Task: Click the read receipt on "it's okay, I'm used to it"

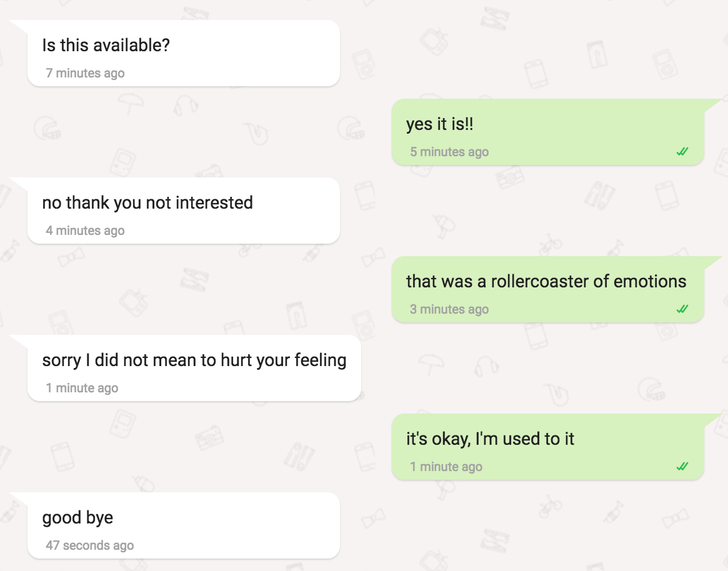Action: tap(682, 466)
